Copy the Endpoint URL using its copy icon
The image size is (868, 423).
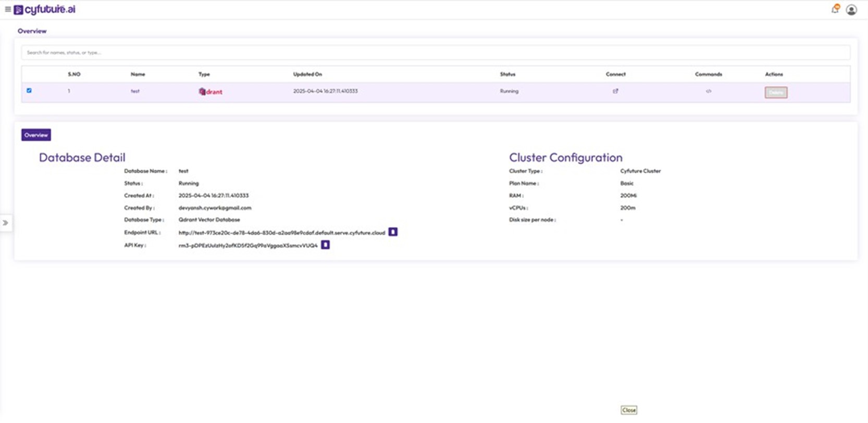pos(393,232)
